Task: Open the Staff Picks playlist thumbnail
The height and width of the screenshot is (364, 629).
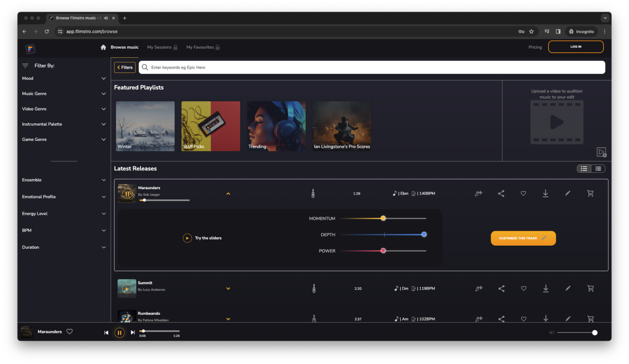Action: (210, 126)
